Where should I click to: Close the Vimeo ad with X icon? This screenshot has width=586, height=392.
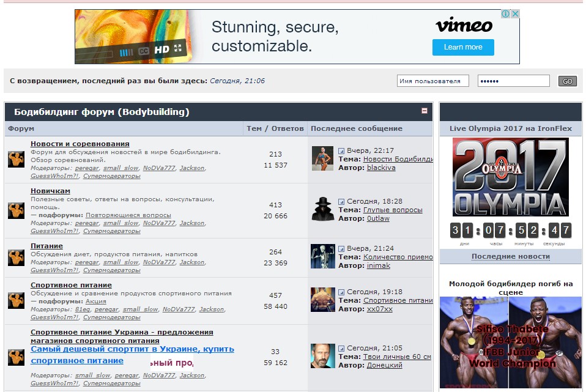point(515,14)
